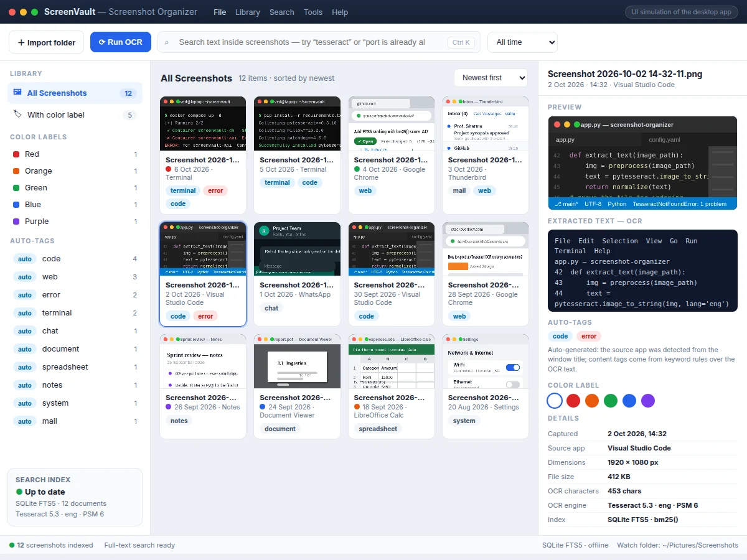The height and width of the screenshot is (560, 747).
Task: Open the Tools menu
Action: tap(313, 12)
